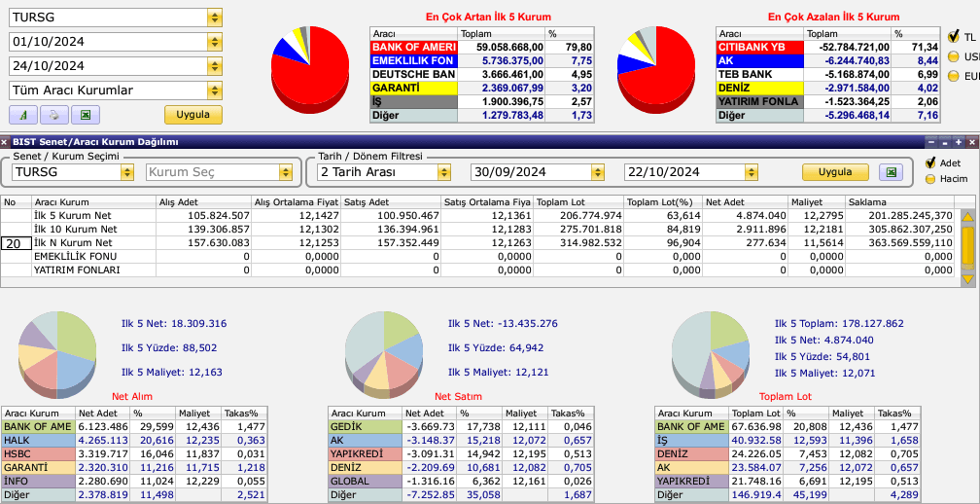Open the top TURSG stock dropdown
The width and height of the screenshot is (980, 504).
tap(214, 18)
